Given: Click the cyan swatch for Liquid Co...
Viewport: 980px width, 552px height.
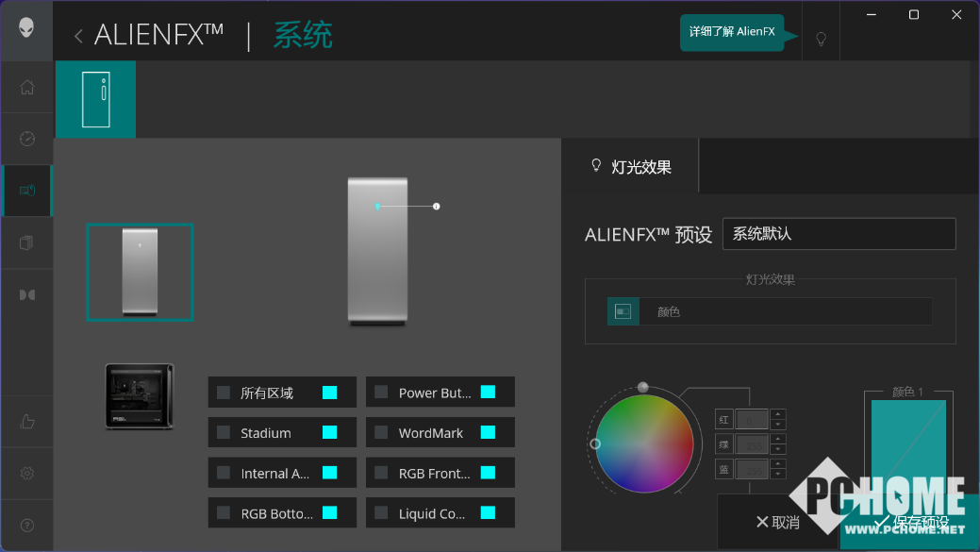Looking at the screenshot, I should pos(489,513).
